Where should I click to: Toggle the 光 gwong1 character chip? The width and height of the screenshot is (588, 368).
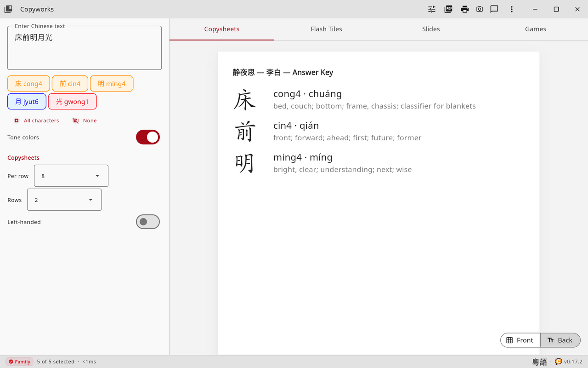[72, 102]
